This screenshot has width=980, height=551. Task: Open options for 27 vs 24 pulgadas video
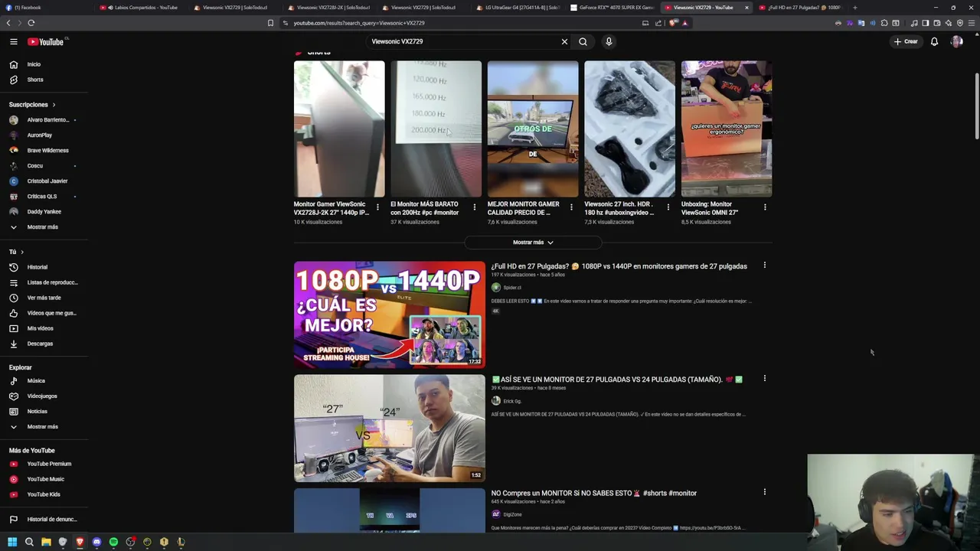(764, 379)
